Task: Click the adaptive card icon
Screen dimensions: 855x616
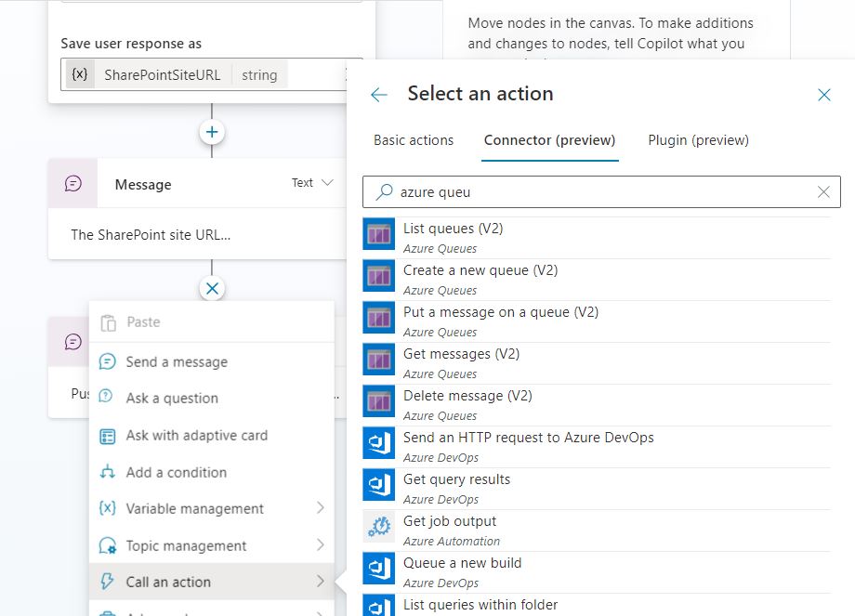Action: pyautogui.click(x=108, y=436)
